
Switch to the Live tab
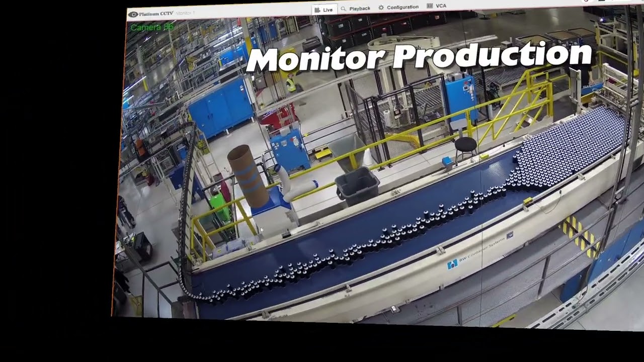(324, 10)
